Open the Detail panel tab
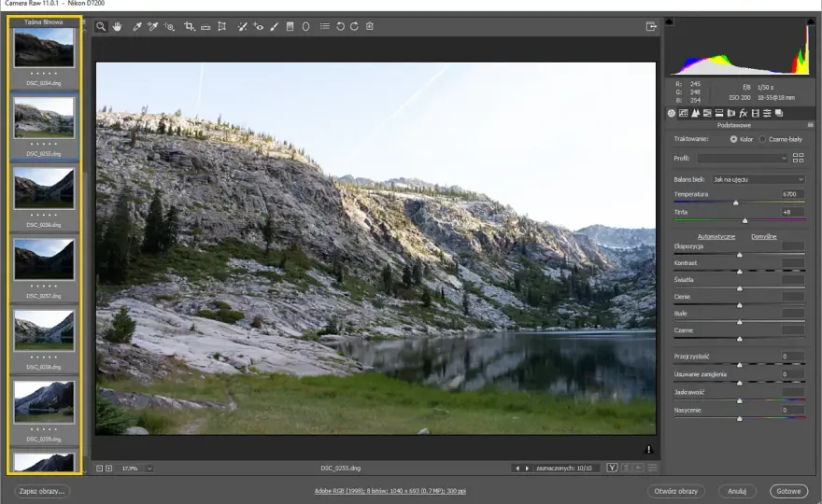 point(695,113)
